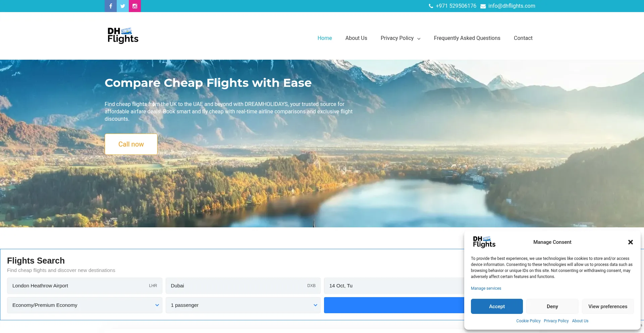Screen dimensions: 644x333
Task: Deny cookies in consent dialog
Action: [552, 307]
